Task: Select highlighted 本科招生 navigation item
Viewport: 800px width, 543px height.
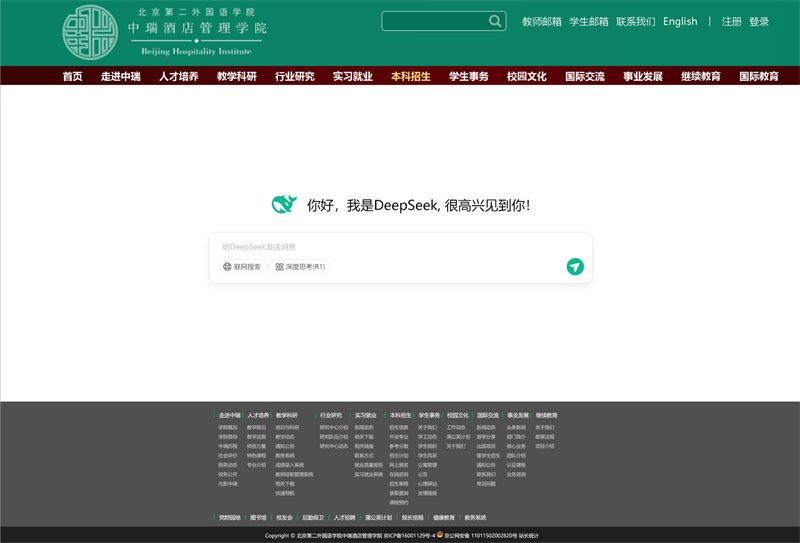Action: (411, 76)
